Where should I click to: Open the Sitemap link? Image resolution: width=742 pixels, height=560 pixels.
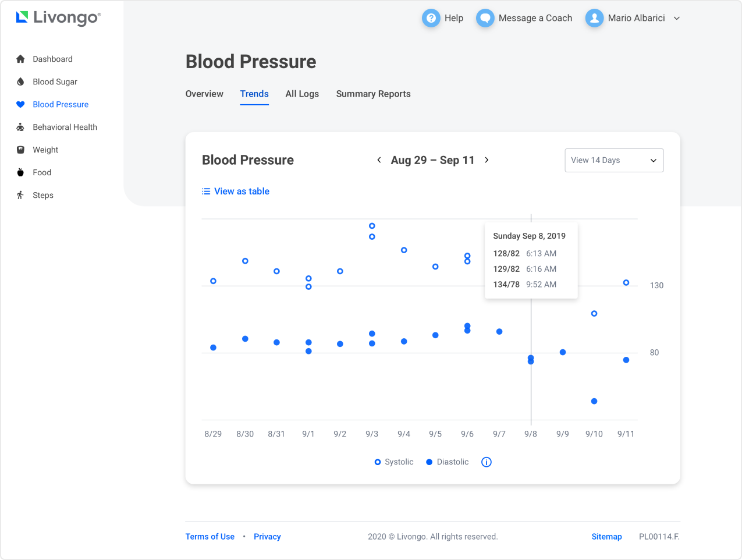click(x=606, y=537)
